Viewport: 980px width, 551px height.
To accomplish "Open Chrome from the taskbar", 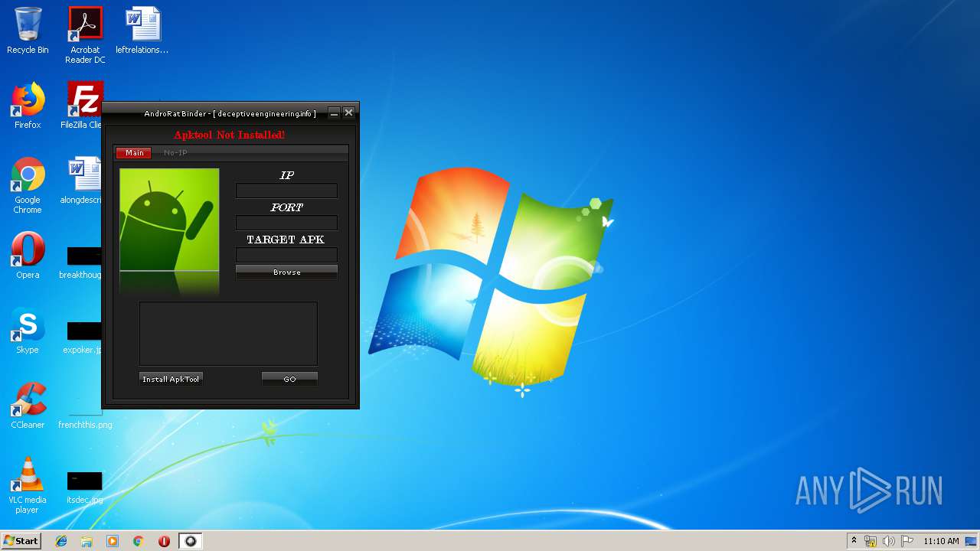I will tap(138, 541).
